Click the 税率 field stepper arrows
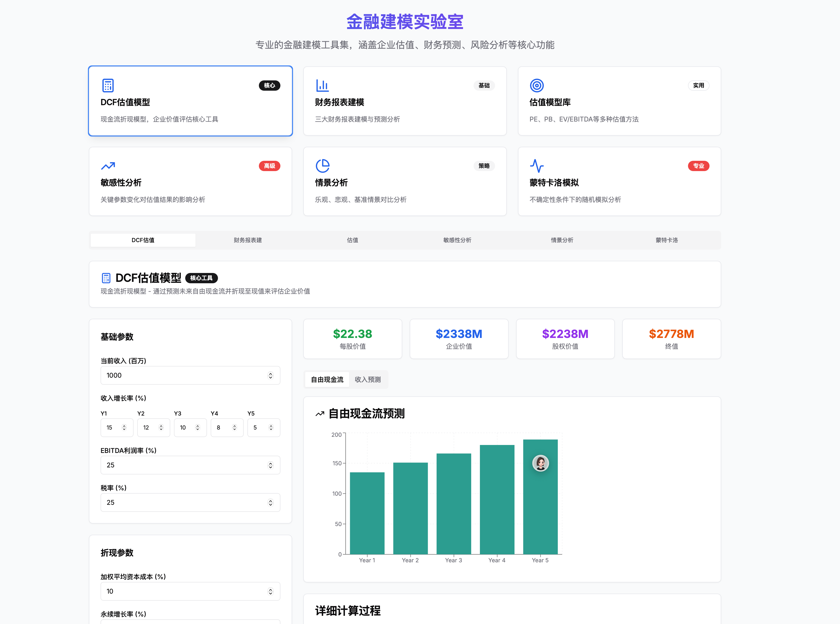The height and width of the screenshot is (624, 840). (x=270, y=502)
